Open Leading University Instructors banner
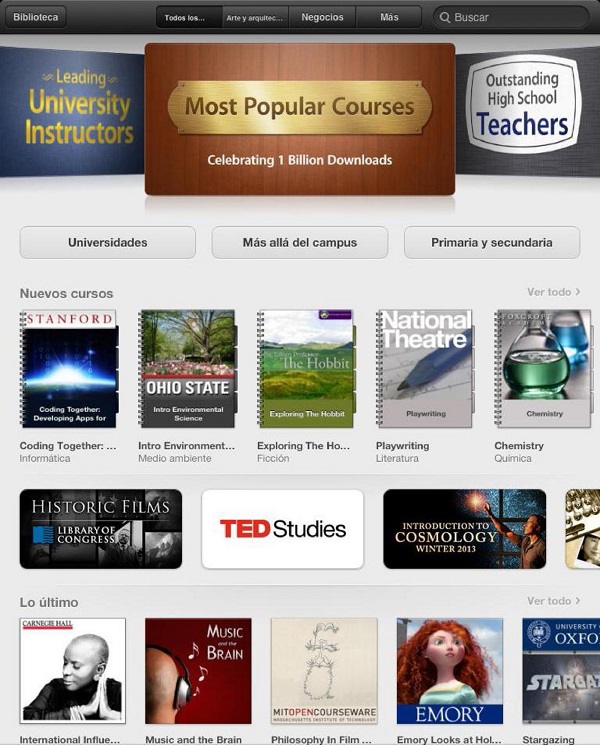Screen dimensions: 600x745 (72, 112)
